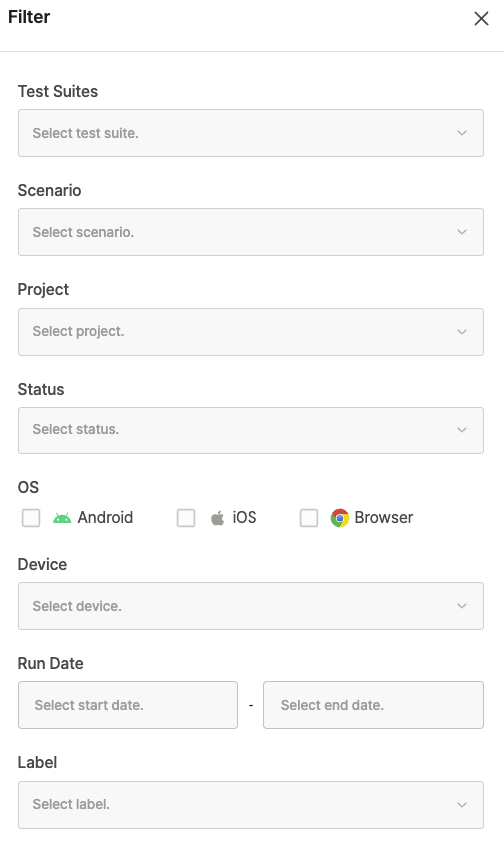Click the Label dropdown chevron arrow
Image resolution: width=504 pixels, height=846 pixels.
pyautogui.click(x=462, y=805)
